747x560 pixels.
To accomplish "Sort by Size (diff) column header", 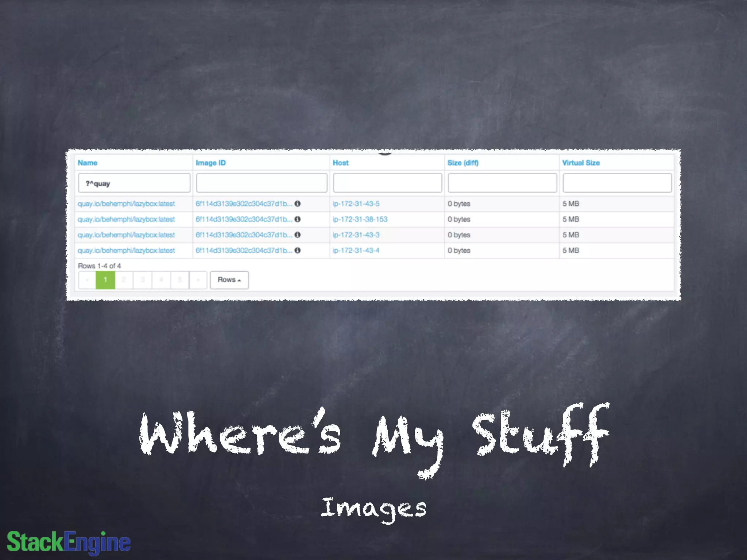I will [x=463, y=163].
